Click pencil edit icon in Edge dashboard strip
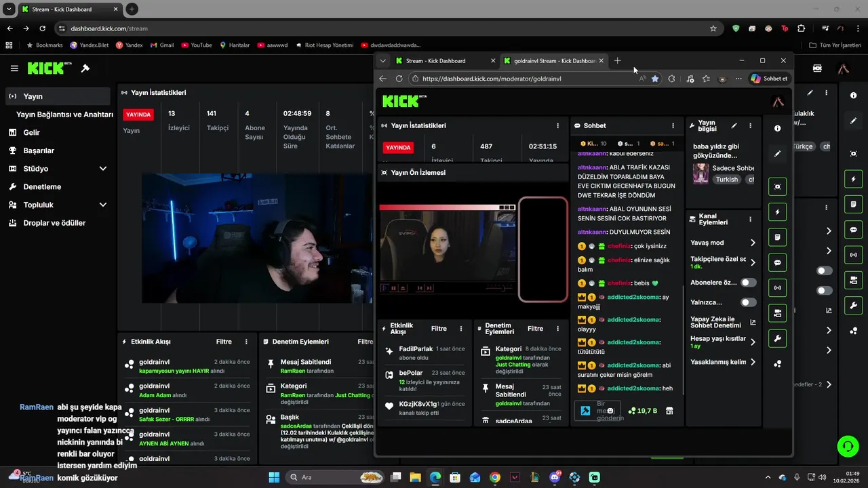The width and height of the screenshot is (868, 488). [777, 154]
